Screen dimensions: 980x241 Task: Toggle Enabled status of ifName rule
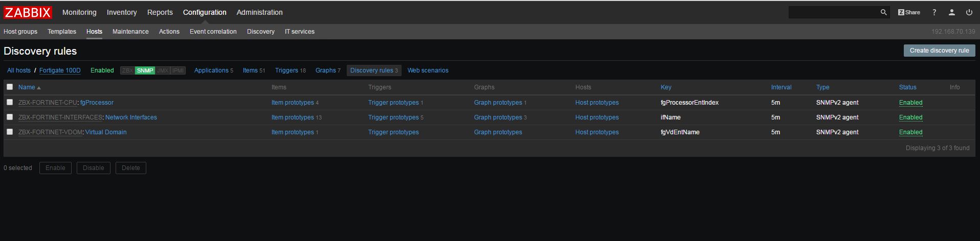point(910,117)
